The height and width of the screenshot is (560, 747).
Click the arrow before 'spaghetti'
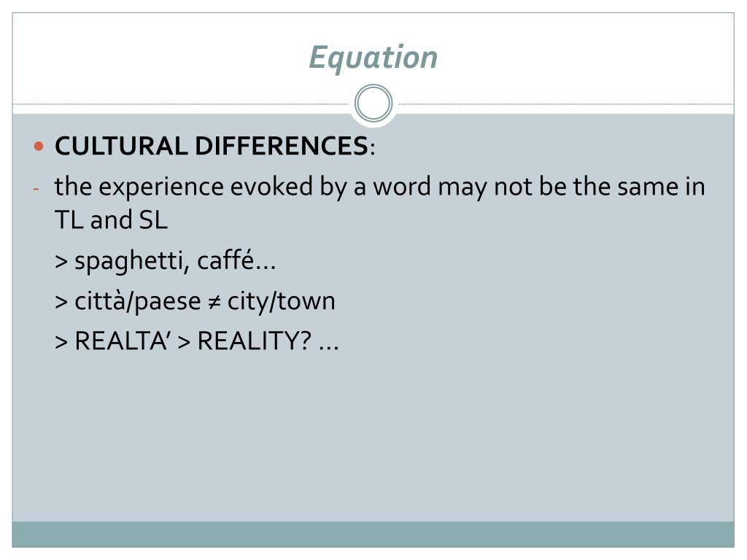point(61,262)
